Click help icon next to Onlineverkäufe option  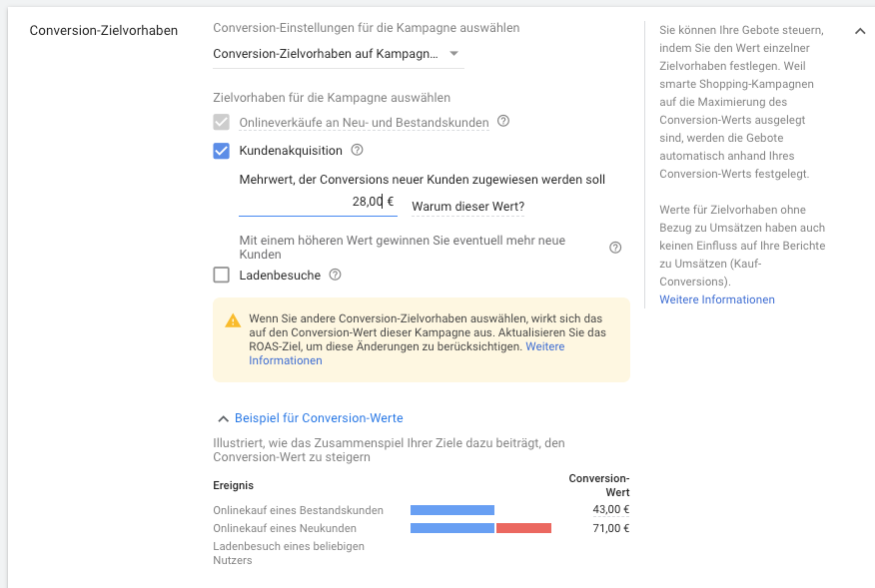pos(503,122)
